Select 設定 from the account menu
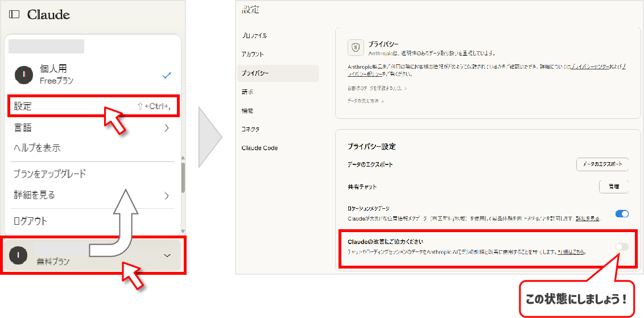This screenshot has height=318, width=644. click(x=23, y=106)
